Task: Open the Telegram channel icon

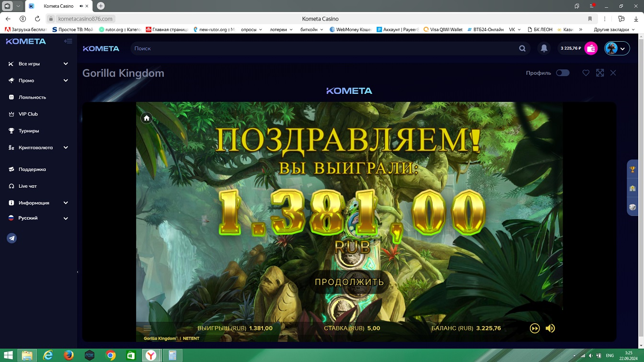Action: pyautogui.click(x=12, y=238)
